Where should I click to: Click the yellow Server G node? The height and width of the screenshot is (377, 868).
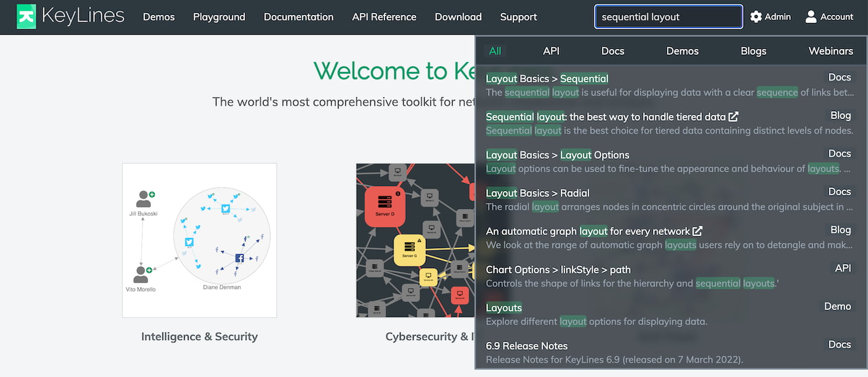(x=409, y=249)
